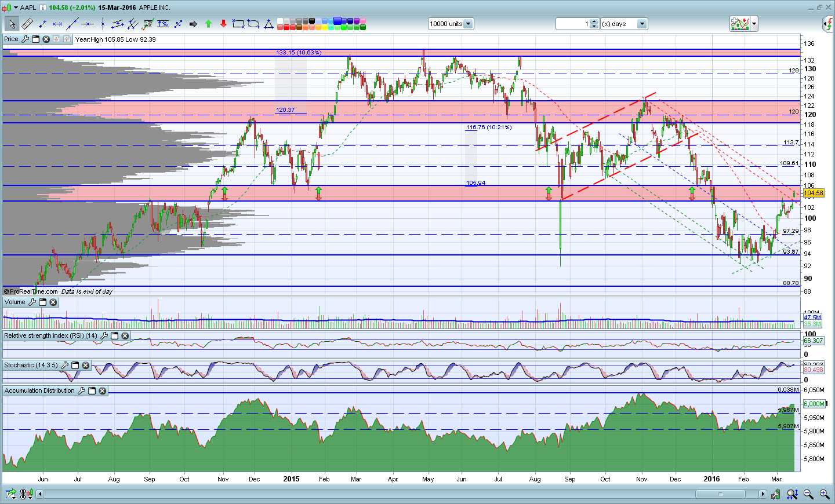Maximize the Accumulation Distribution panel
The width and height of the screenshot is (835, 504).
point(92,391)
